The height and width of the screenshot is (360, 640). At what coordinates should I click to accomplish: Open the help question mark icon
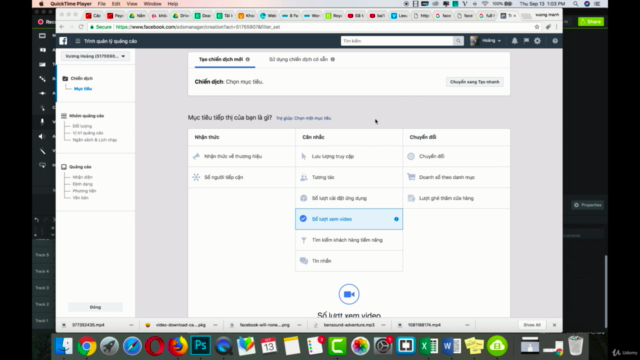[x=555, y=41]
